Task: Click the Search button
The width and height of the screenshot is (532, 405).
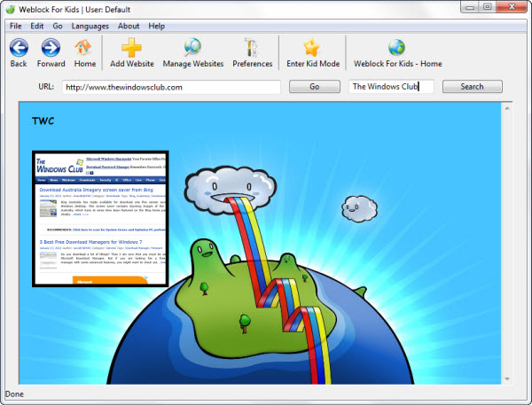Action: 473,87
